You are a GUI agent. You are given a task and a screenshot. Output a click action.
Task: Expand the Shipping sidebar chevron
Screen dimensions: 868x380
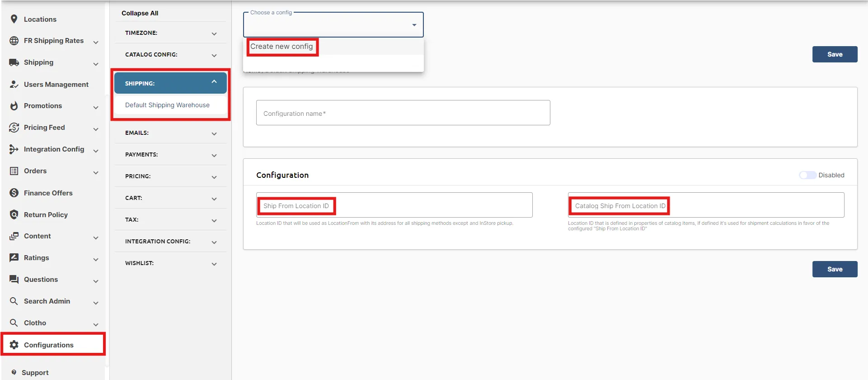96,64
